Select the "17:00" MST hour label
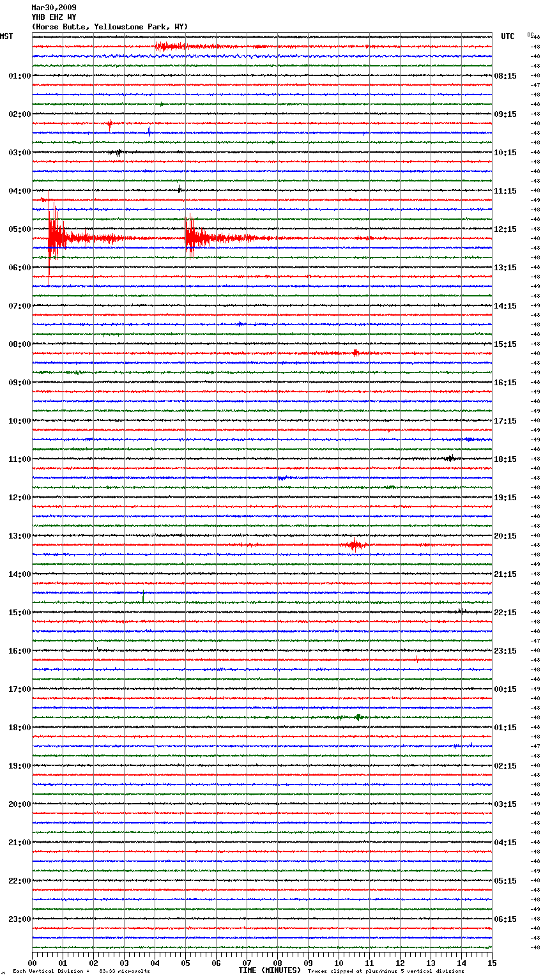 20,689
